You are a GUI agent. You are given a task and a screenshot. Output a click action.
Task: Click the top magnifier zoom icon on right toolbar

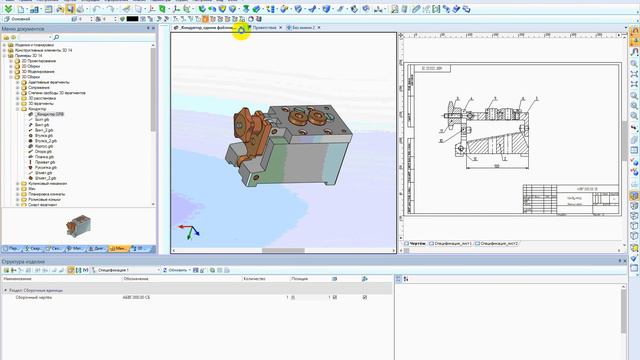pyautogui.click(x=634, y=64)
